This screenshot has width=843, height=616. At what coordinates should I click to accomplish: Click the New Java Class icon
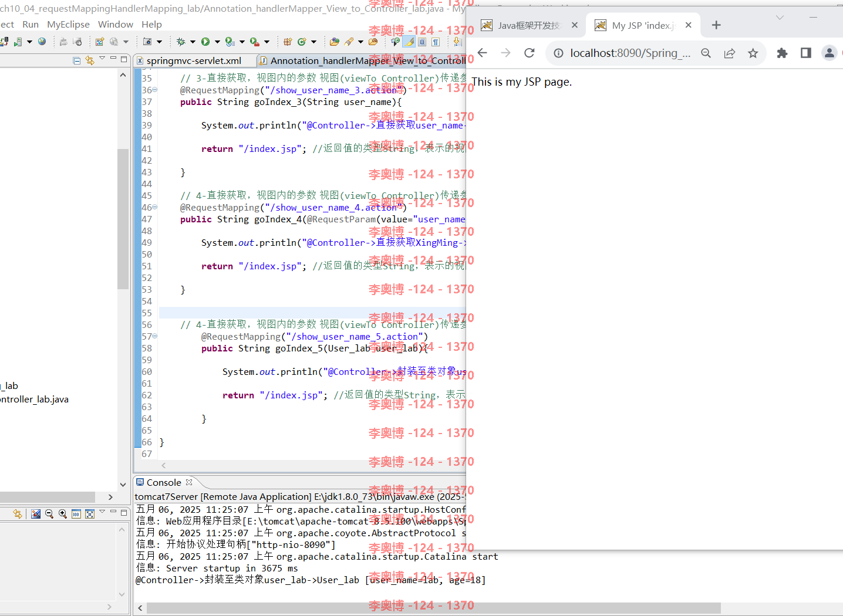[x=302, y=42]
